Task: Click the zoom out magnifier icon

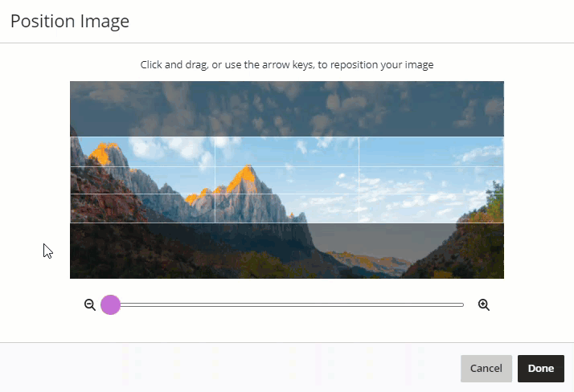Action: [x=90, y=304]
